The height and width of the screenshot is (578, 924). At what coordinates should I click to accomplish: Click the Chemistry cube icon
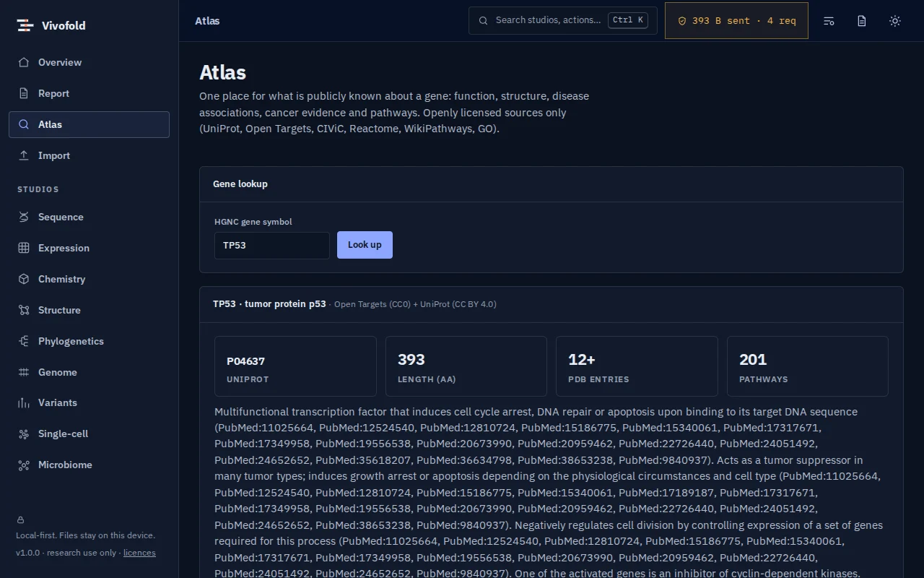(24, 279)
